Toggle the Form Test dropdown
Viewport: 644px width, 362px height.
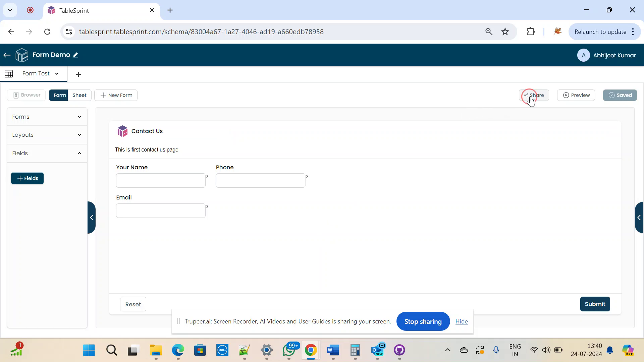coord(57,74)
